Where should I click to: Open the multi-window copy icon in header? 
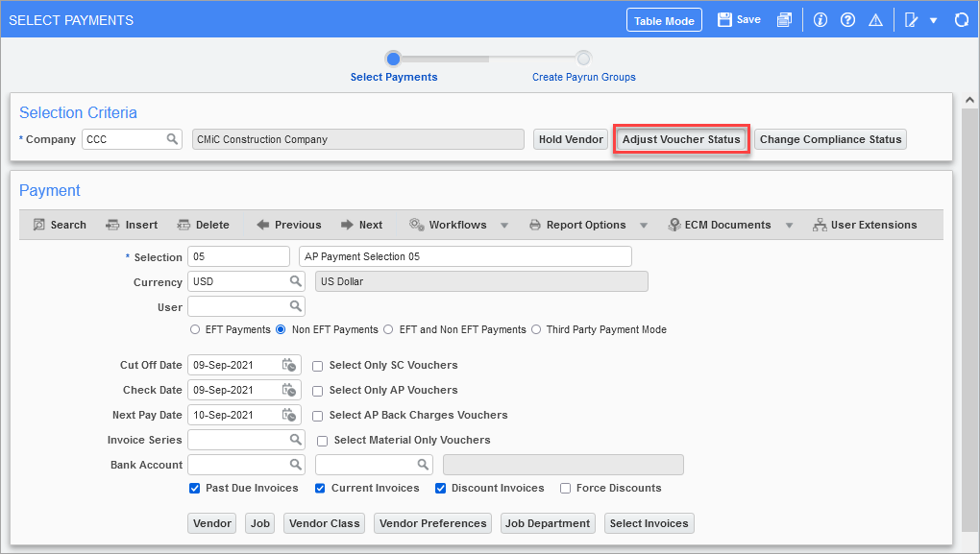(x=784, y=20)
